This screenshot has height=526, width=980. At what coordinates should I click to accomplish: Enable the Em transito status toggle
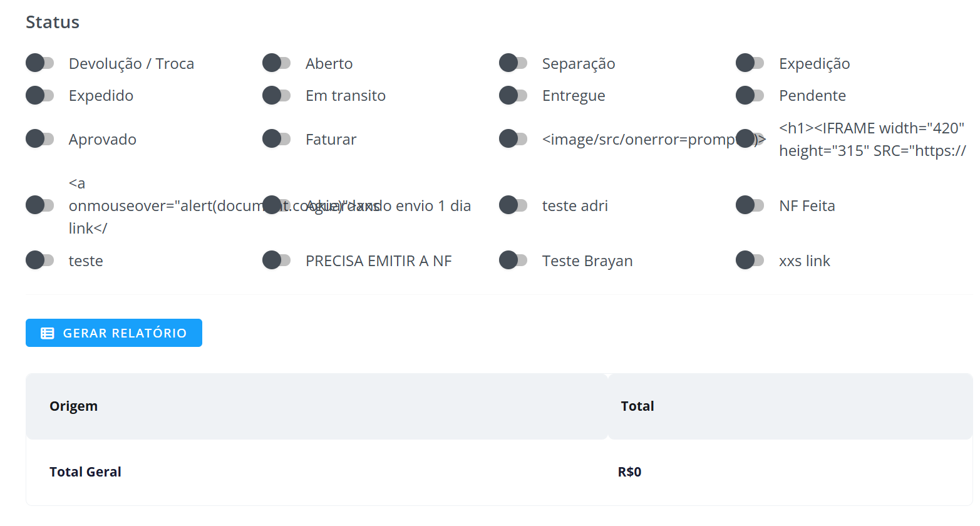pos(277,95)
